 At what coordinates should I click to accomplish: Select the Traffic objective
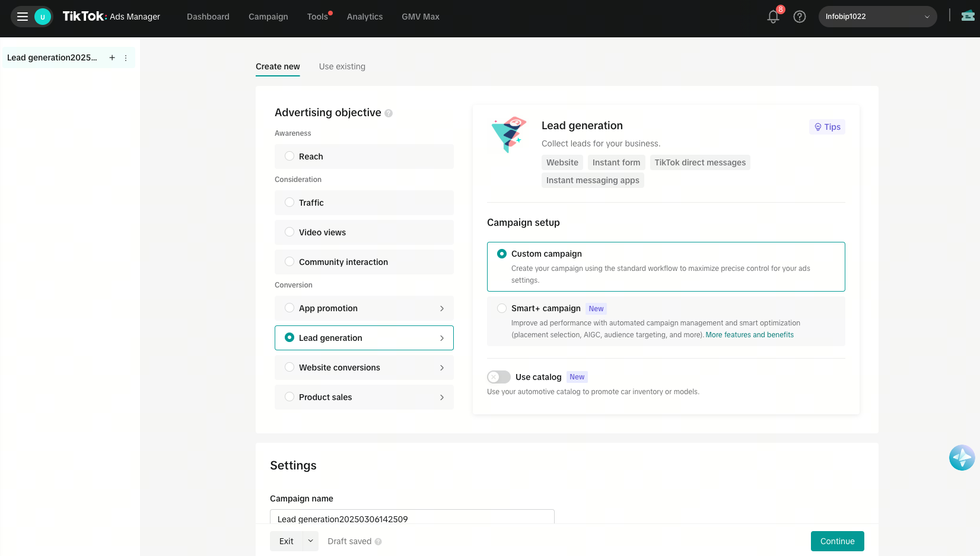pos(364,203)
